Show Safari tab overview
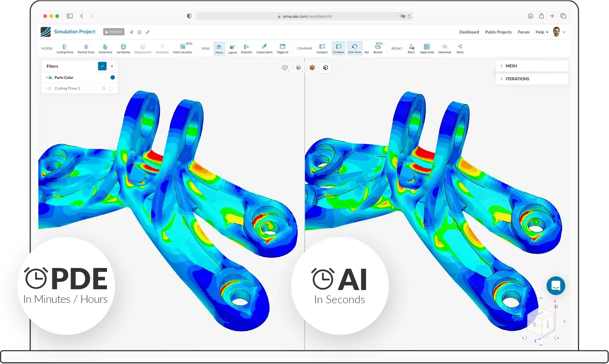 click(x=563, y=16)
